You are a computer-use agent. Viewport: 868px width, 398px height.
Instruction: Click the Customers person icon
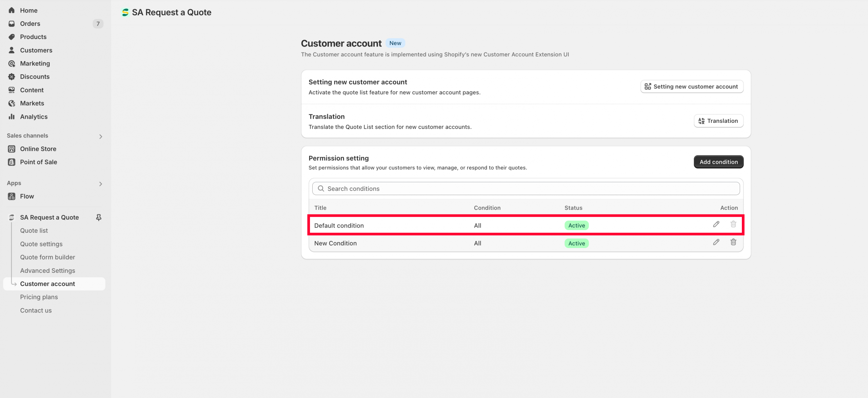pyautogui.click(x=12, y=50)
